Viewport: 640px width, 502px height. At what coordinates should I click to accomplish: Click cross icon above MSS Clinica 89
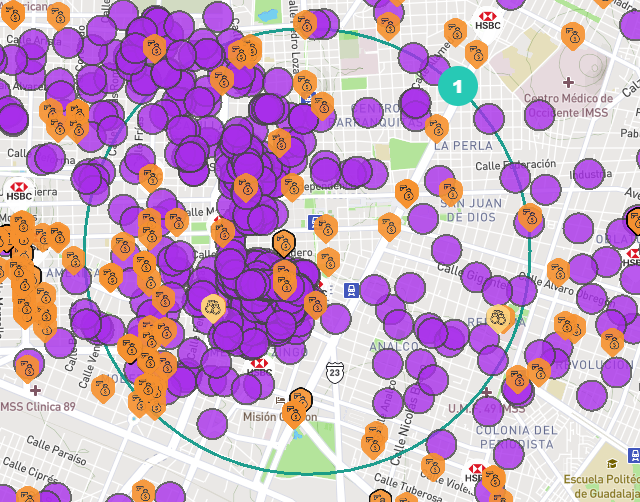coord(35,390)
